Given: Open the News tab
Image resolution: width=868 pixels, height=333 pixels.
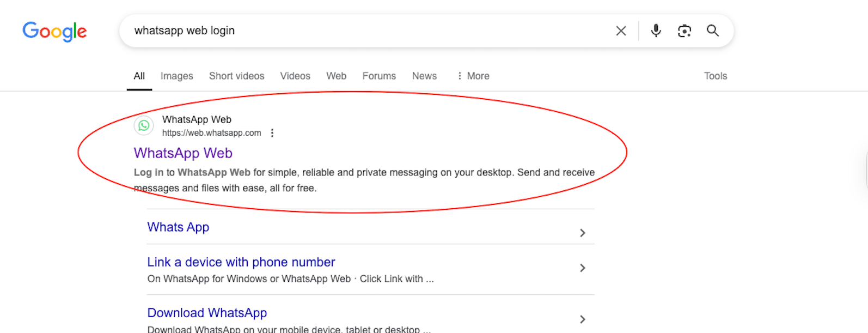Looking at the screenshot, I should coord(424,76).
